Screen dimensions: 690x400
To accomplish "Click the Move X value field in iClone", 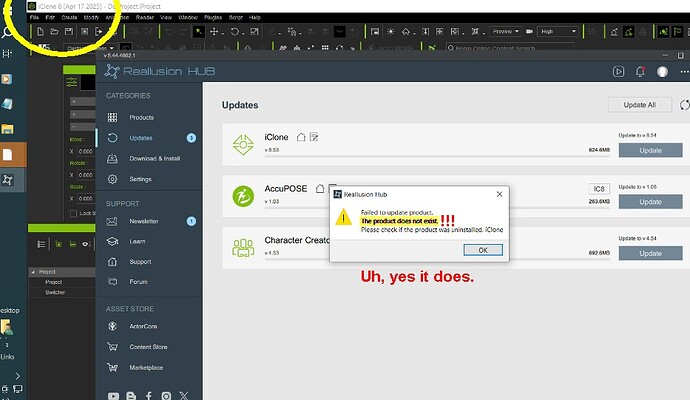I will (86, 151).
